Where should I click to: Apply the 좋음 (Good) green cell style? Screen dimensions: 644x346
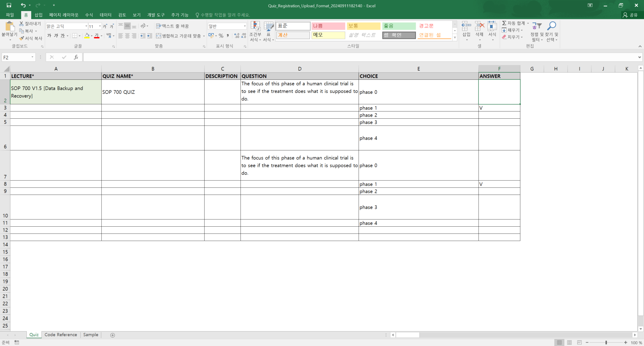coord(399,26)
